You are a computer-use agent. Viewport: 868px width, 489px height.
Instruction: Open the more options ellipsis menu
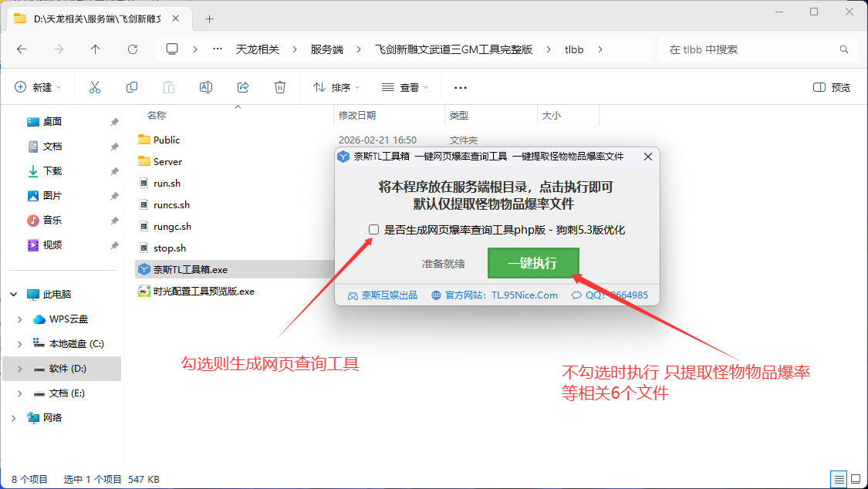(x=461, y=87)
